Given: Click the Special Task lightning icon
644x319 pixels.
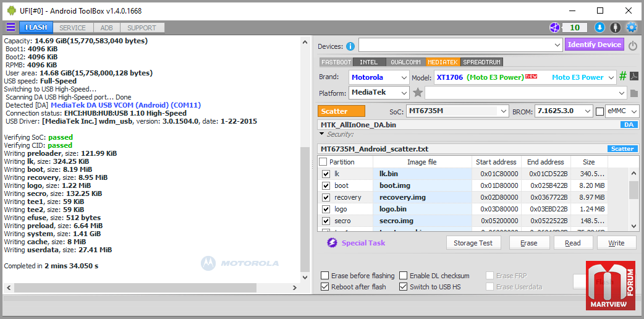Looking at the screenshot, I should pyautogui.click(x=332, y=243).
